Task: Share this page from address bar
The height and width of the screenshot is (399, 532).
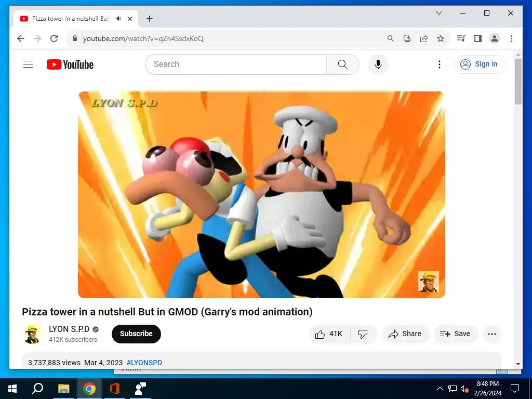Action: [x=424, y=38]
